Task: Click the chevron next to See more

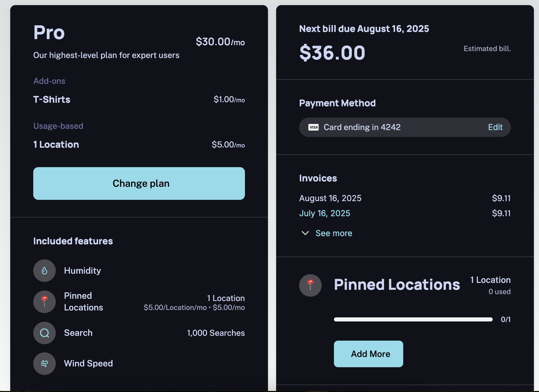Action: 305,233
